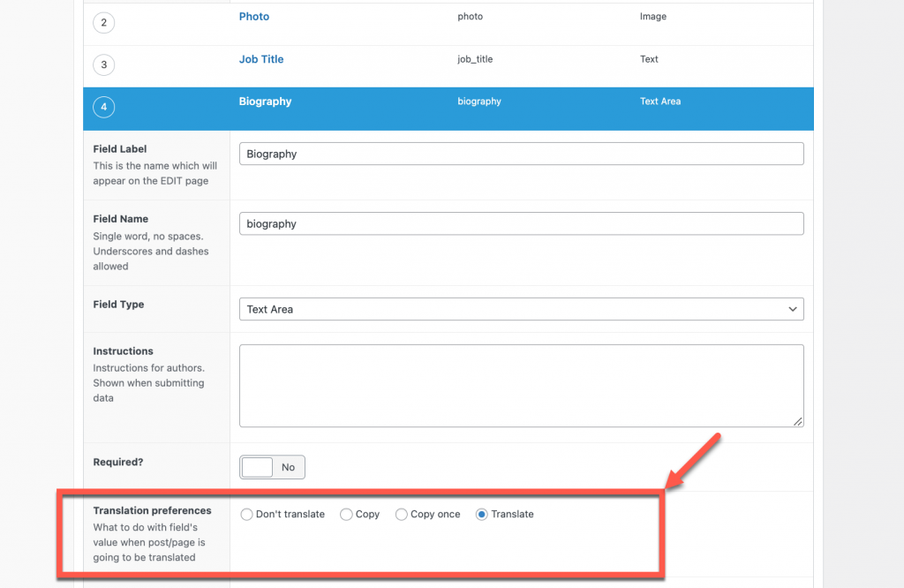904x588 pixels.
Task: Select the Copy radio option
Action: click(346, 514)
